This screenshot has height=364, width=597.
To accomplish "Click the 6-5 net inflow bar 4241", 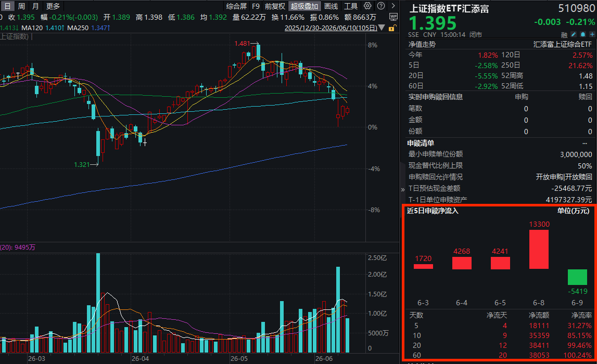I will (x=500, y=263).
